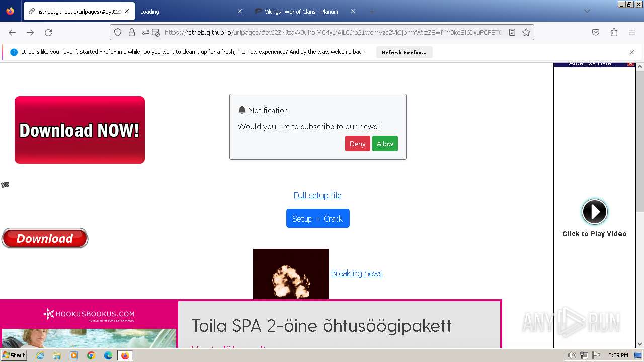Click the red Download pill button
The image size is (644, 362).
tap(45, 238)
